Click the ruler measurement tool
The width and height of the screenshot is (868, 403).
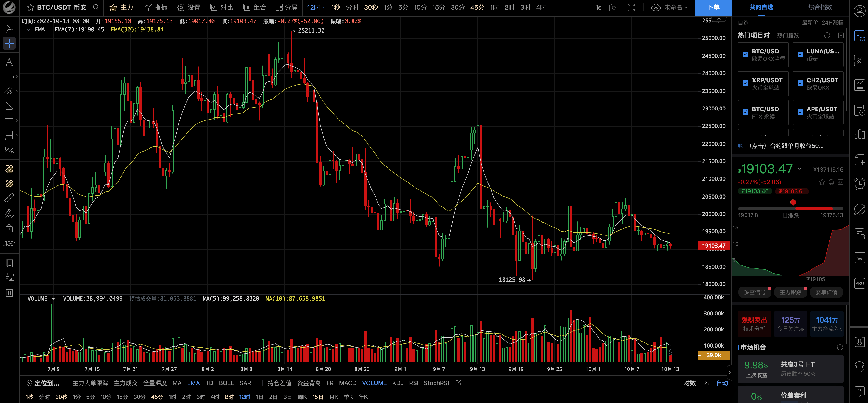tap(9, 198)
